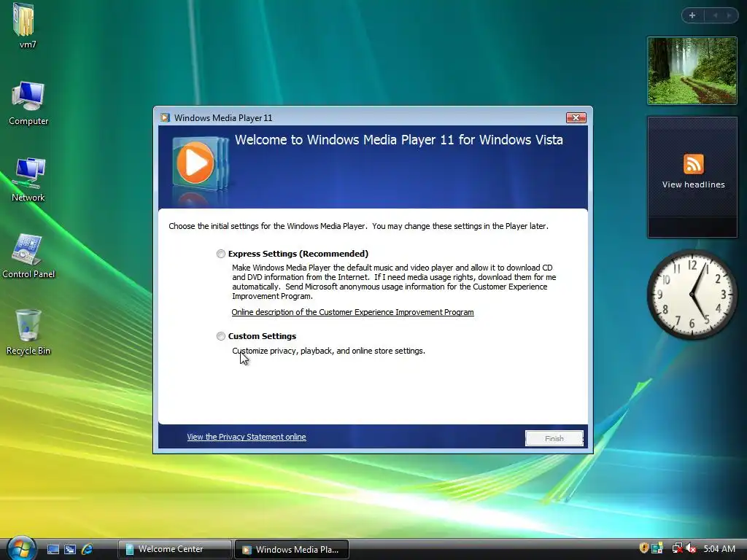Open Customer Experience Improvement Program description link
This screenshot has width=747, height=560.
pyautogui.click(x=352, y=312)
